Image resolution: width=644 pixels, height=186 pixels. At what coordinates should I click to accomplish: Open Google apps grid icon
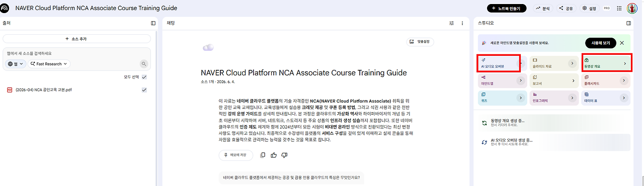coord(619,9)
